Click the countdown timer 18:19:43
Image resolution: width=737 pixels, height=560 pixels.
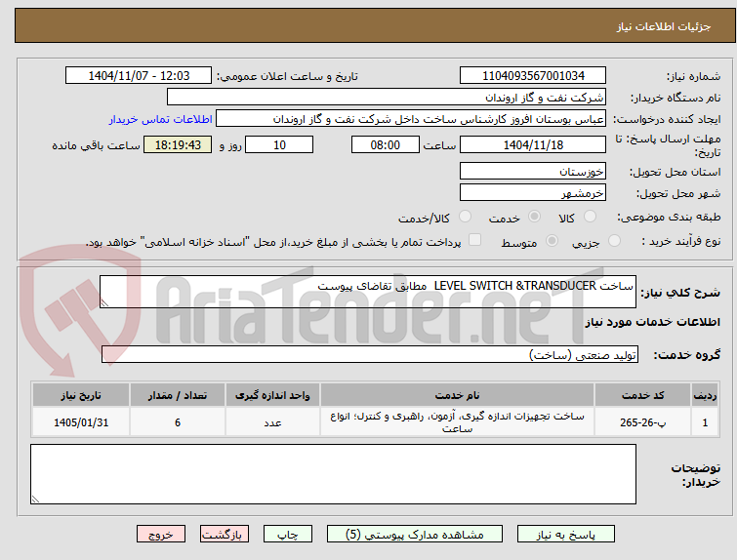[178, 144]
